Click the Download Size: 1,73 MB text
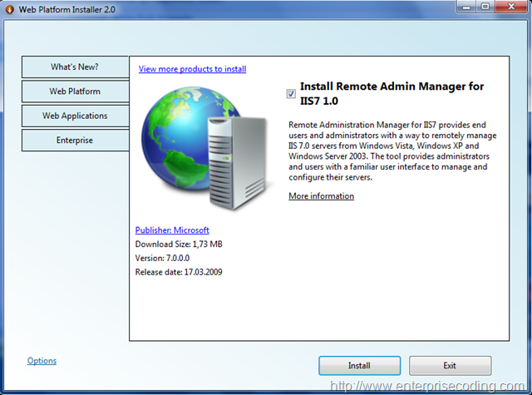 pos(179,244)
